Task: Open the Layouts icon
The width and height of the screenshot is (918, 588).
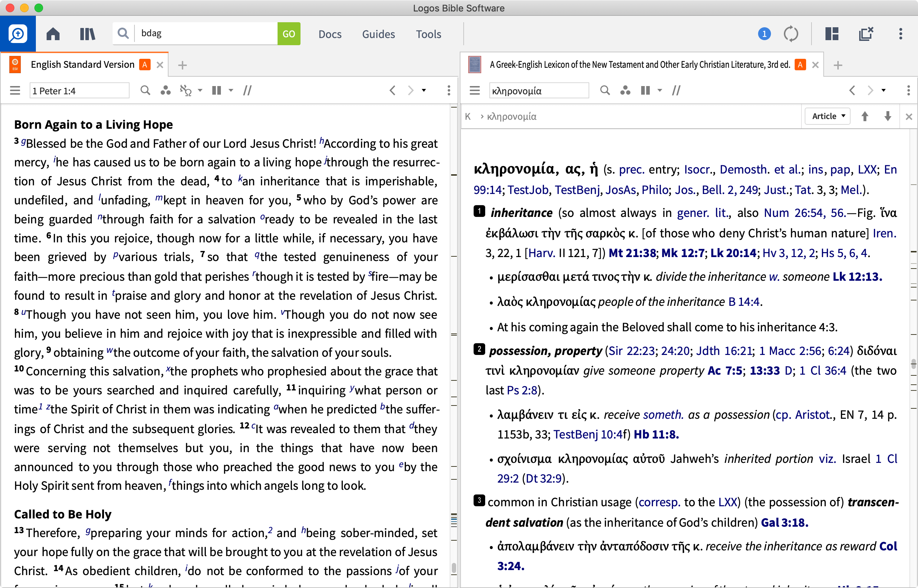Action: tap(832, 34)
